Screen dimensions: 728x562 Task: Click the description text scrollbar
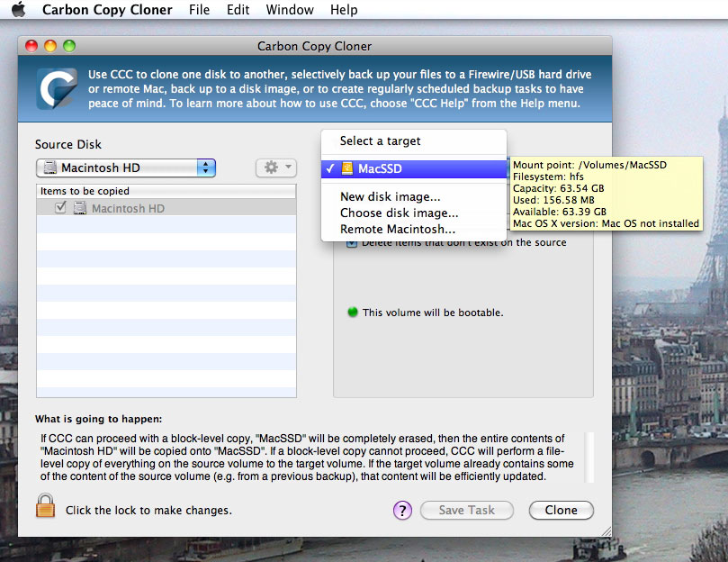pyautogui.click(x=589, y=458)
